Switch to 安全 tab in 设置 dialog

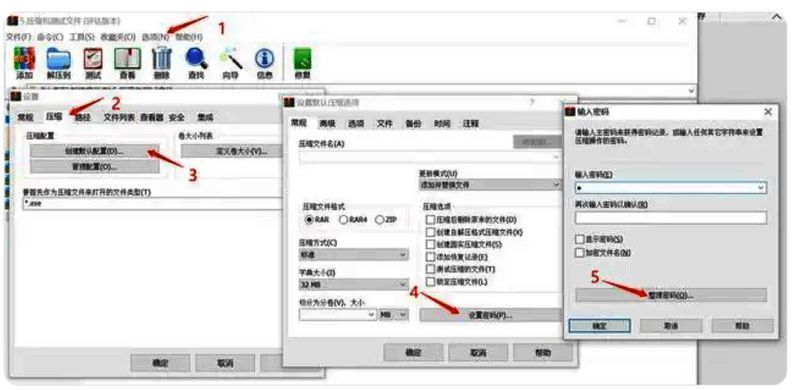177,117
